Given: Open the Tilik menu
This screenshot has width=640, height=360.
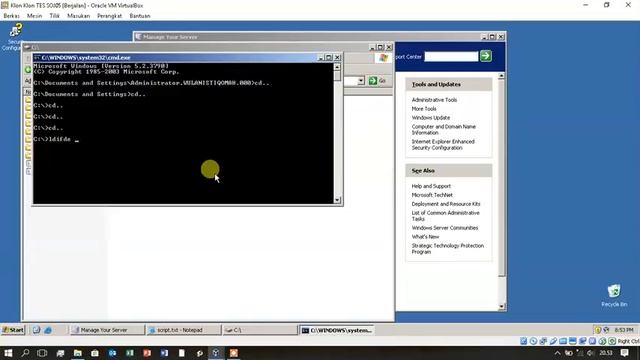Looking at the screenshot, I should tap(54, 16).
